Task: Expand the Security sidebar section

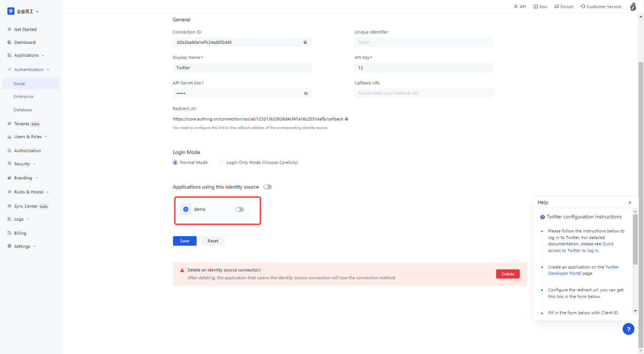Action: coord(22,164)
